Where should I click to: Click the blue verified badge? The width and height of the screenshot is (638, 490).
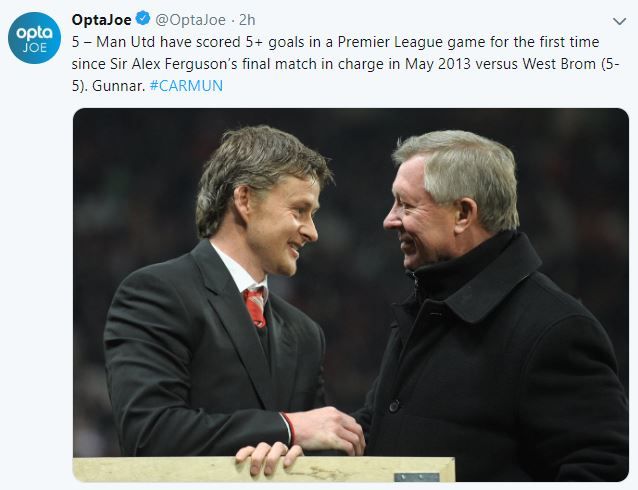click(143, 21)
